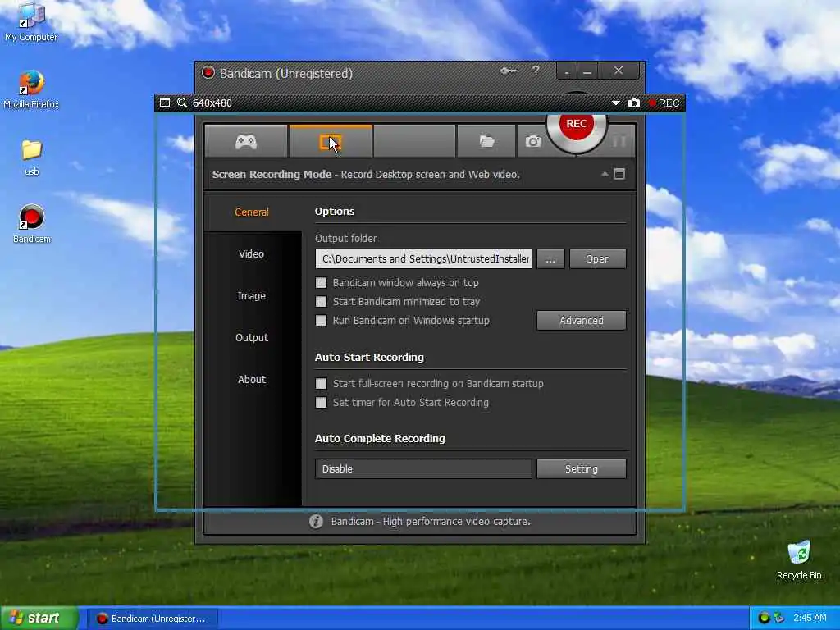Click Mozilla Firefox desktop shortcut
The width and height of the screenshot is (840, 630).
pos(31,89)
